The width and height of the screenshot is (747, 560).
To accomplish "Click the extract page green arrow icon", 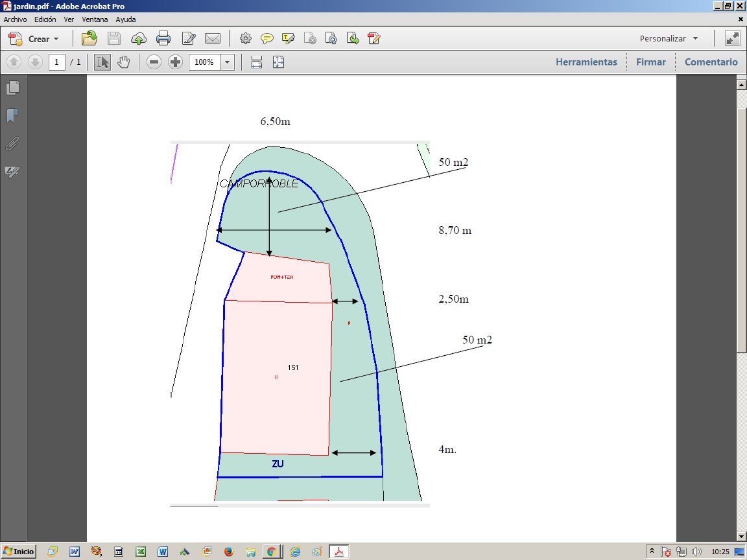I will click(353, 38).
